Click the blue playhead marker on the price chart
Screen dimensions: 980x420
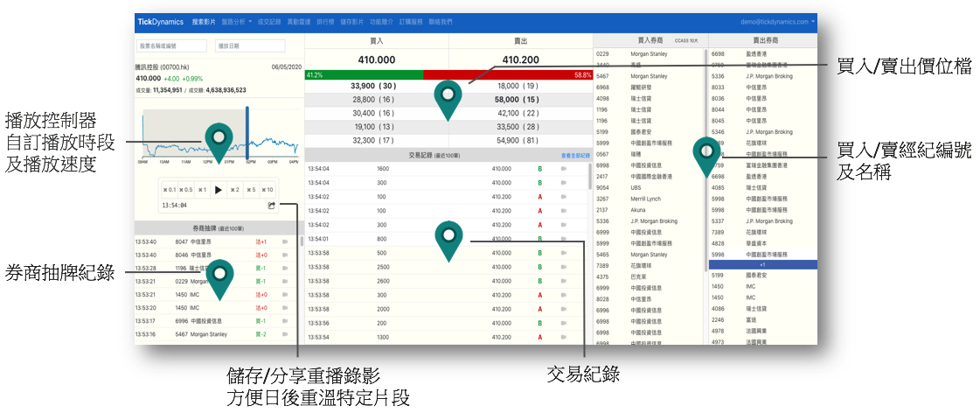pos(247,133)
